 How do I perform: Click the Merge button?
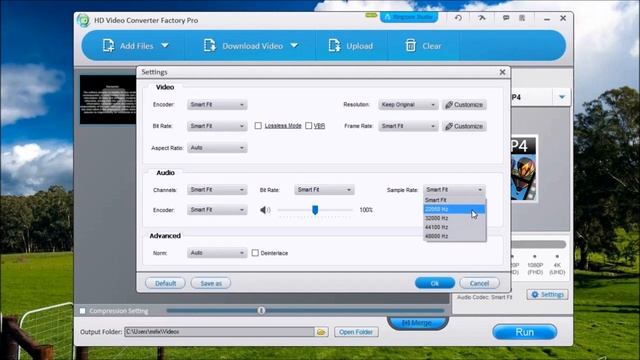point(418,323)
